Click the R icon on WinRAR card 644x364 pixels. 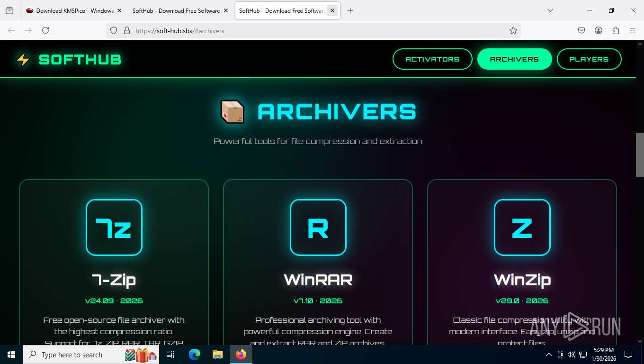[318, 227]
